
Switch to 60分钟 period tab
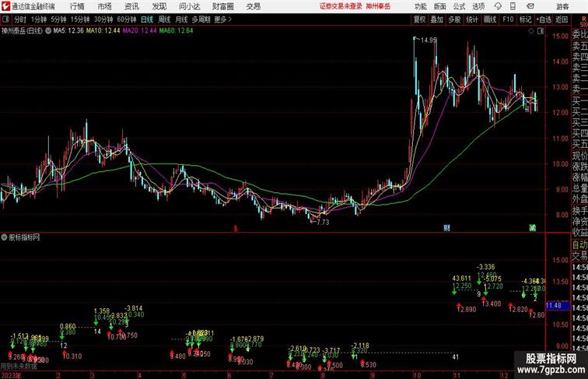[127, 19]
